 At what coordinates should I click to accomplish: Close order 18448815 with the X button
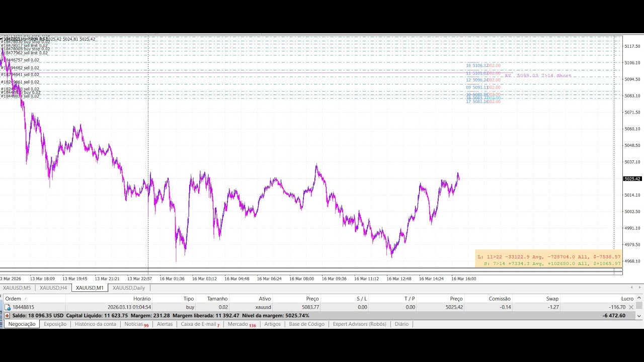tap(631, 307)
